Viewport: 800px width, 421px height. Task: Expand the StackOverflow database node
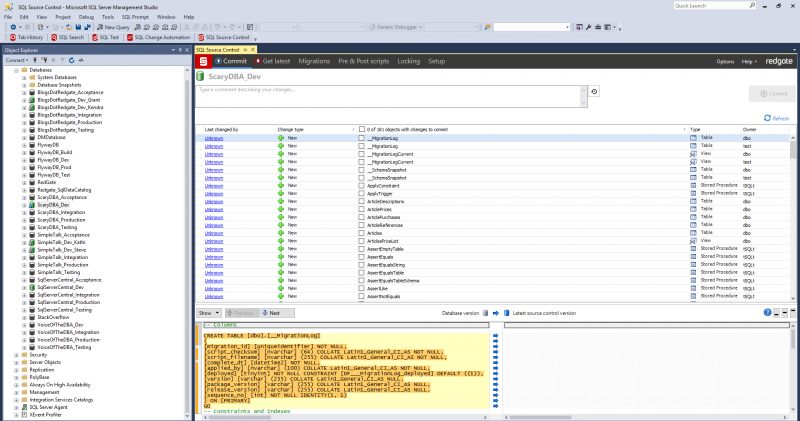pyautogui.click(x=24, y=317)
